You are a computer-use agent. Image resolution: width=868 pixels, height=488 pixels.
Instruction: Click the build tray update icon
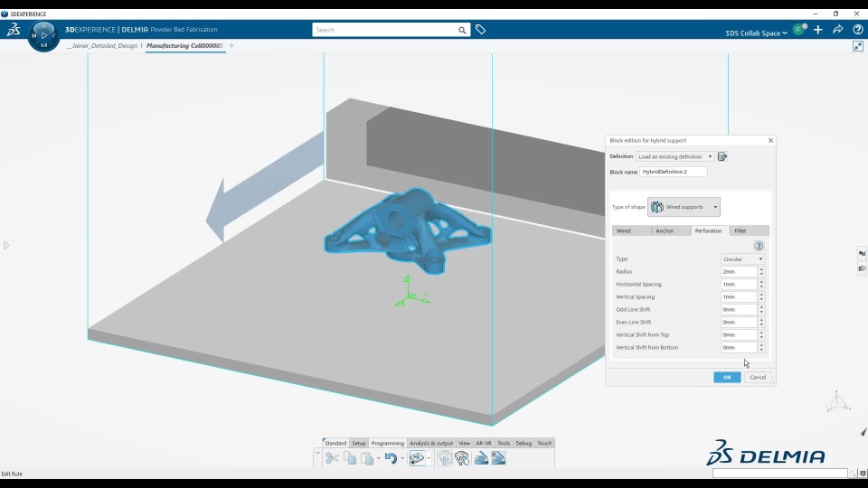[417, 458]
